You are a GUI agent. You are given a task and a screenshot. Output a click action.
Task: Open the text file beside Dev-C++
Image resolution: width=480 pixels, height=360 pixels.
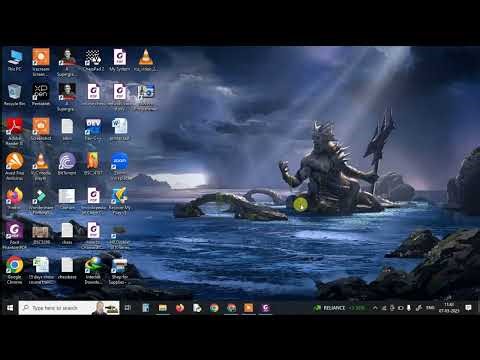67,130
